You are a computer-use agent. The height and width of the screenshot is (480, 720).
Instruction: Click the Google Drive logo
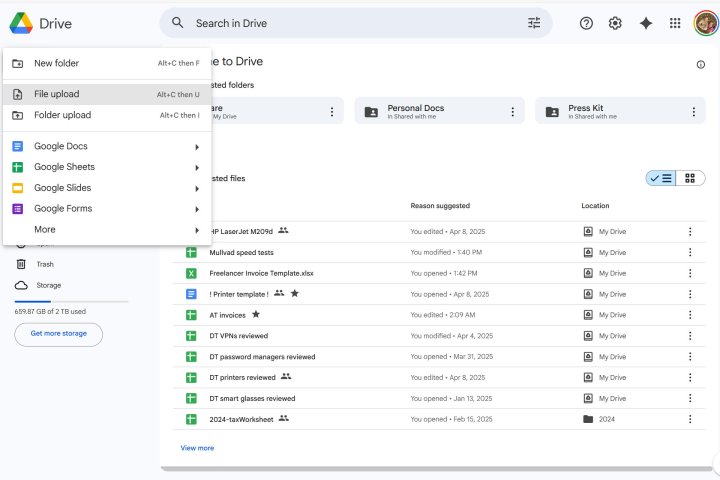(x=21, y=23)
